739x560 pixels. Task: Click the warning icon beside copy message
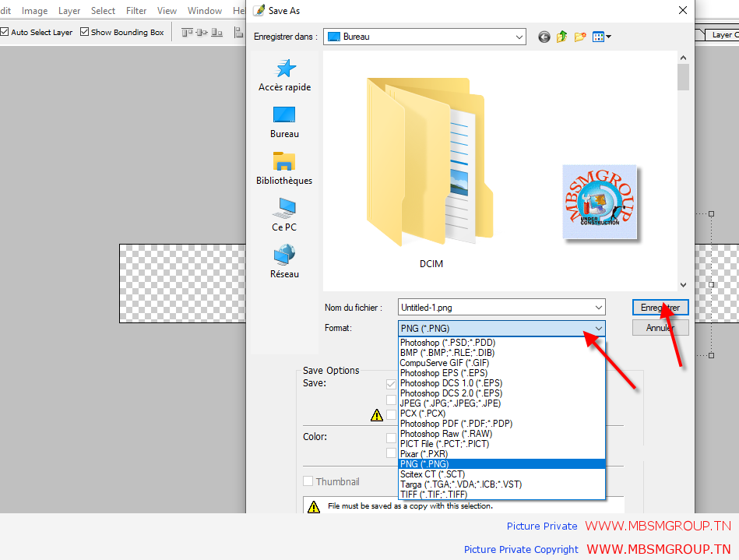click(314, 507)
